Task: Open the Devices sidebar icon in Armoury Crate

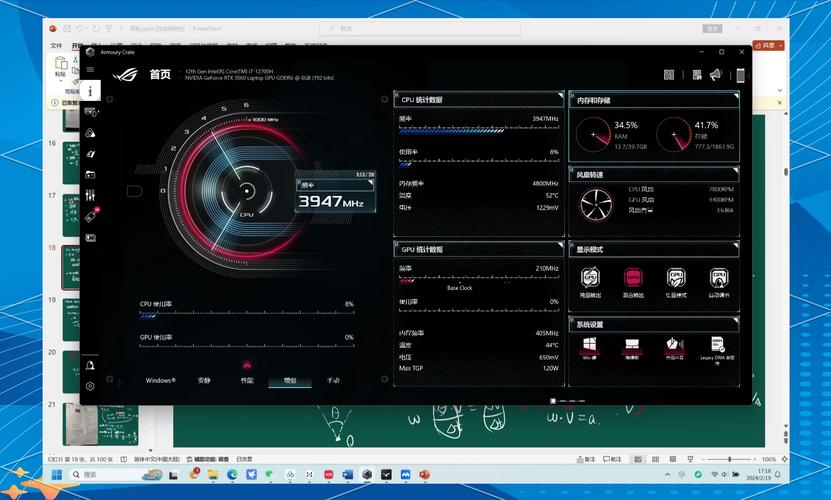Action: tap(90, 112)
